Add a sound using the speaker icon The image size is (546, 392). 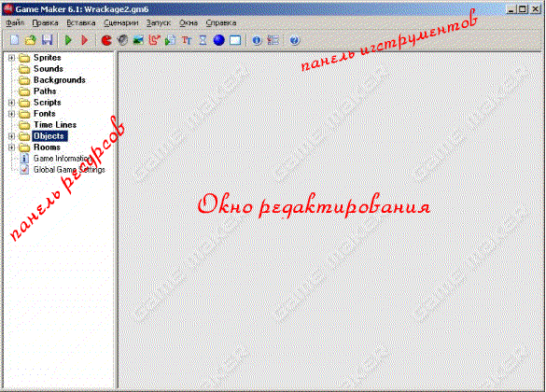122,40
